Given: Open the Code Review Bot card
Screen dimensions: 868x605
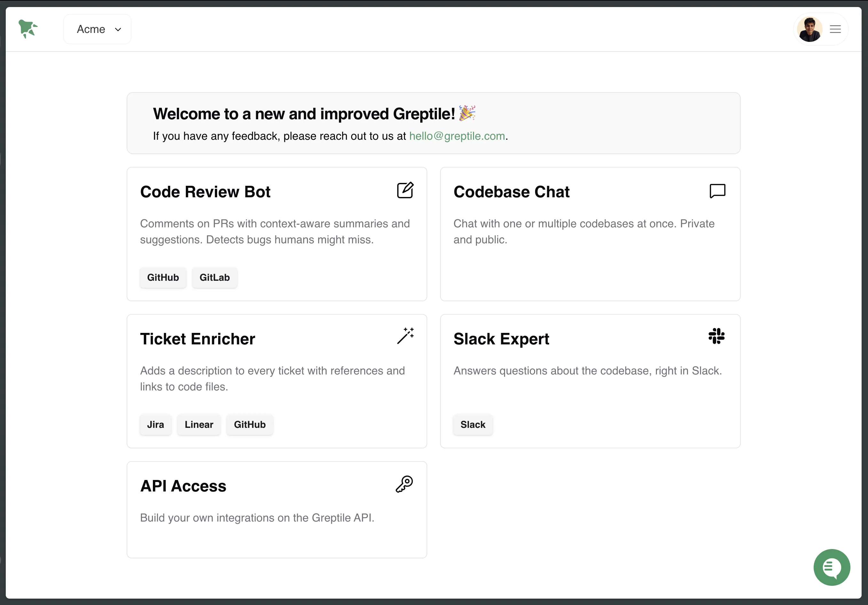Looking at the screenshot, I should tap(277, 234).
